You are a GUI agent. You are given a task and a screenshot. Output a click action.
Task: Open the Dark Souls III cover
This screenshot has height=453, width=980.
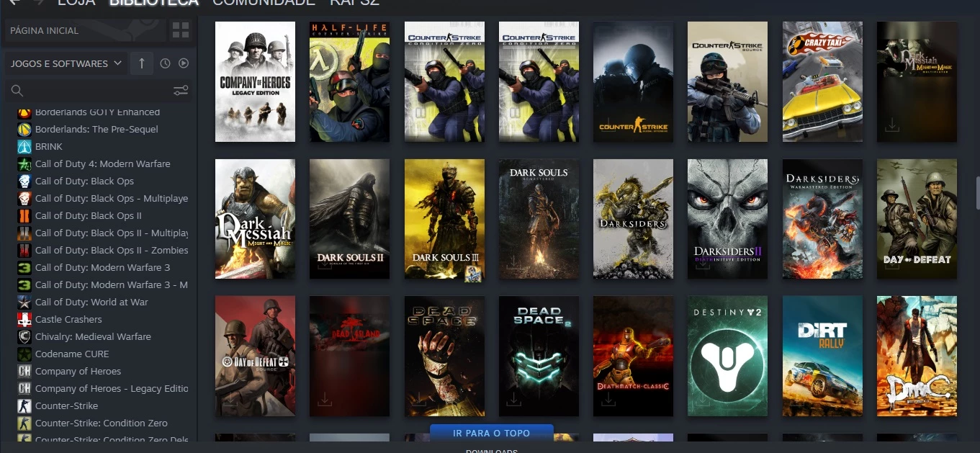coord(444,219)
